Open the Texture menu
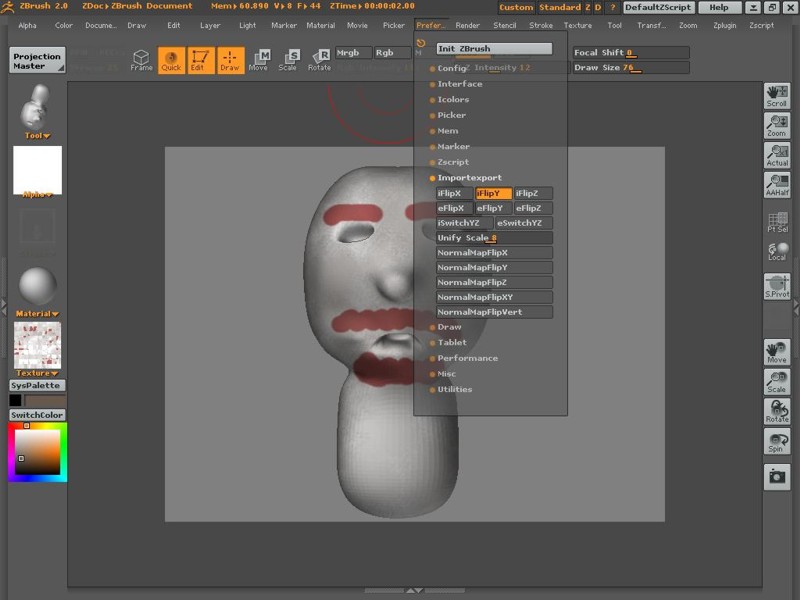800x600 pixels. click(578, 25)
